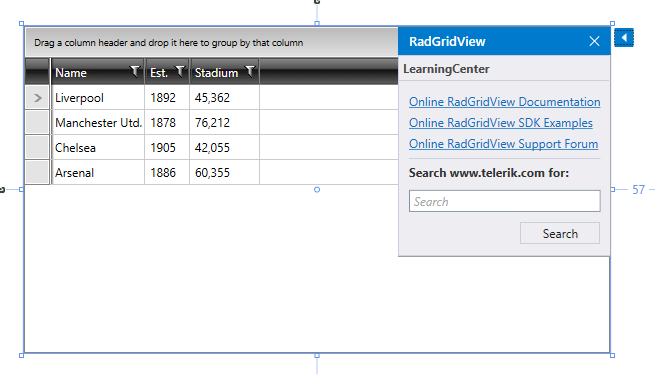This screenshot has height=384, width=658.
Task: Select row header of Arsenal row
Action: click(37, 172)
